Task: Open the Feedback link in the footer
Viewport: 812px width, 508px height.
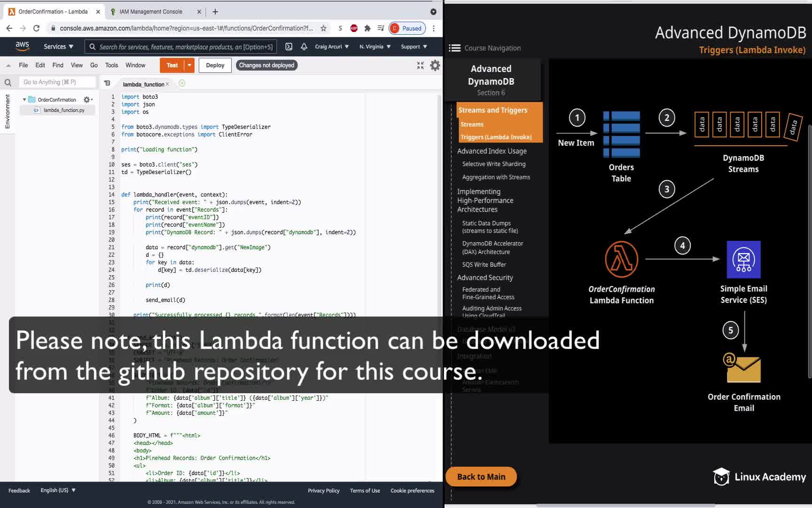Action: (x=19, y=491)
